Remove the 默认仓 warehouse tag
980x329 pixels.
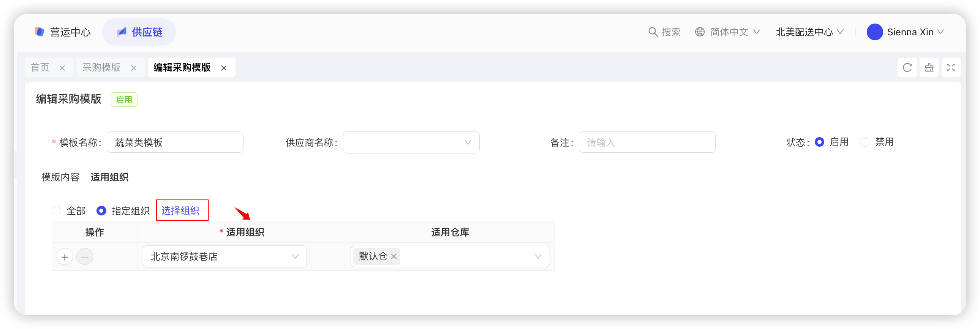tap(394, 257)
